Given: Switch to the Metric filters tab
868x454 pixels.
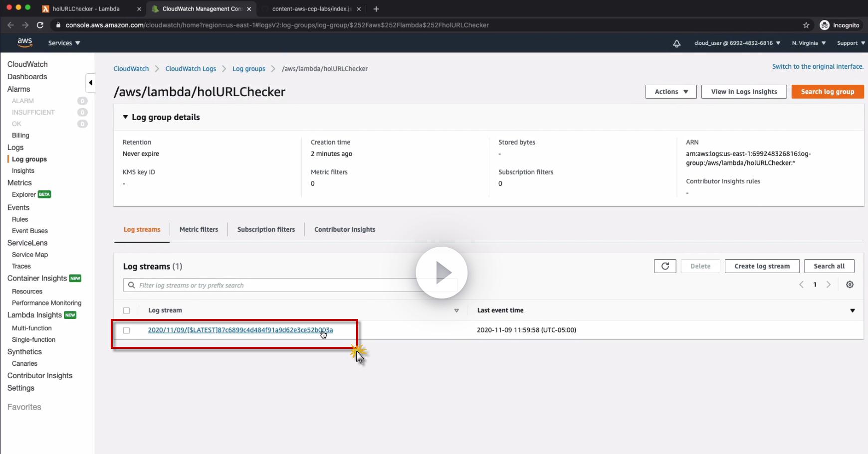Looking at the screenshot, I should point(199,230).
